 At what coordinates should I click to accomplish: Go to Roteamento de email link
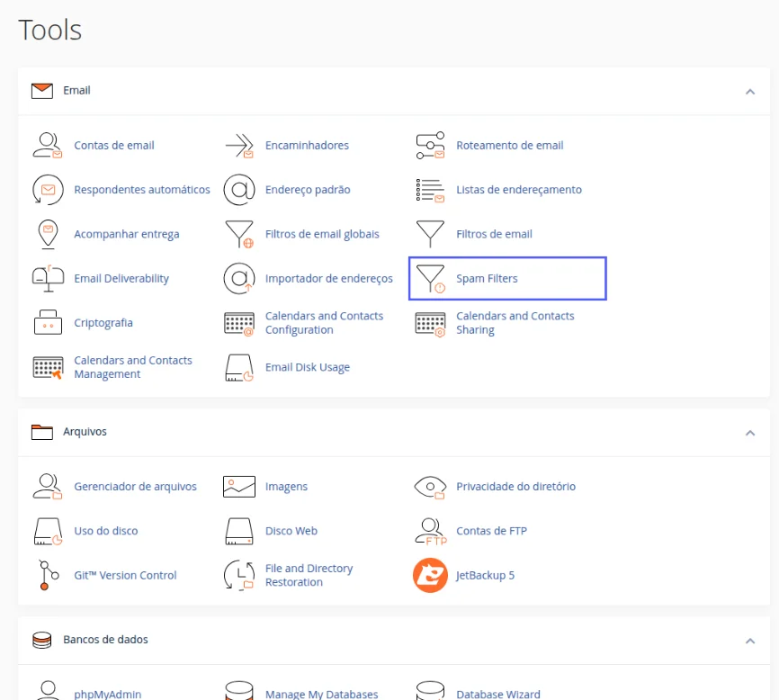tap(510, 146)
